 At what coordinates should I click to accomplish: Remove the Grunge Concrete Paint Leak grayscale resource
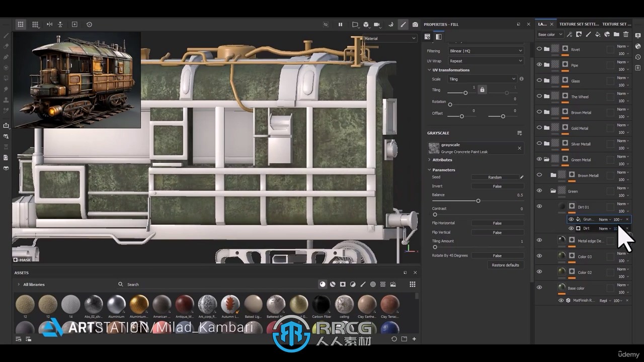[x=519, y=148]
